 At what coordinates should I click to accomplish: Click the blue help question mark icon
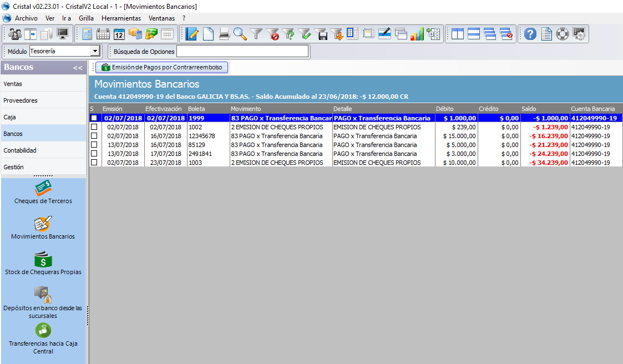coord(530,34)
